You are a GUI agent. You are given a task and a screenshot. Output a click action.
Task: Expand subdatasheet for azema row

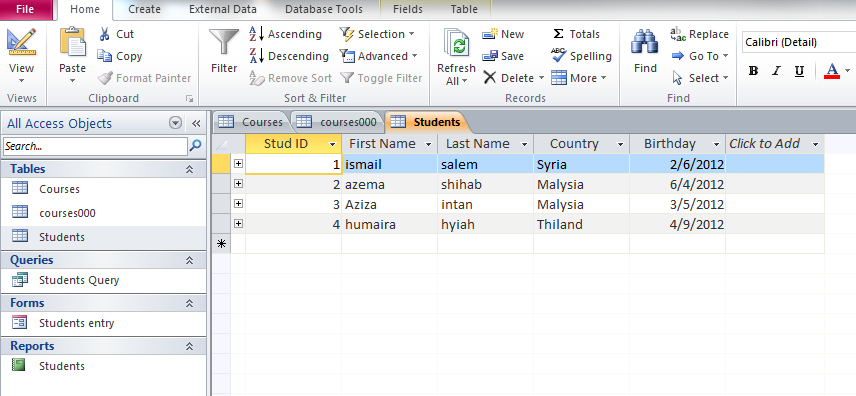(x=238, y=184)
